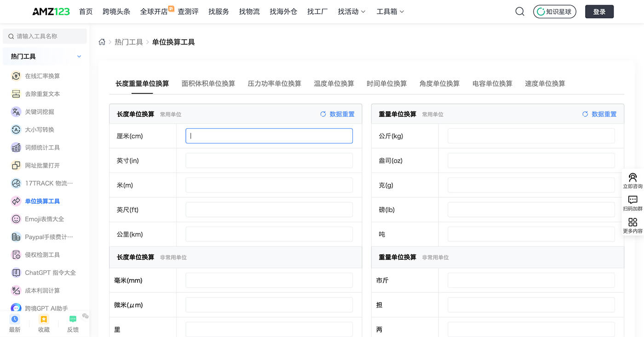Click the 网址批量打开 sidebar icon
Viewport: 644px width, 337px height.
click(16, 166)
